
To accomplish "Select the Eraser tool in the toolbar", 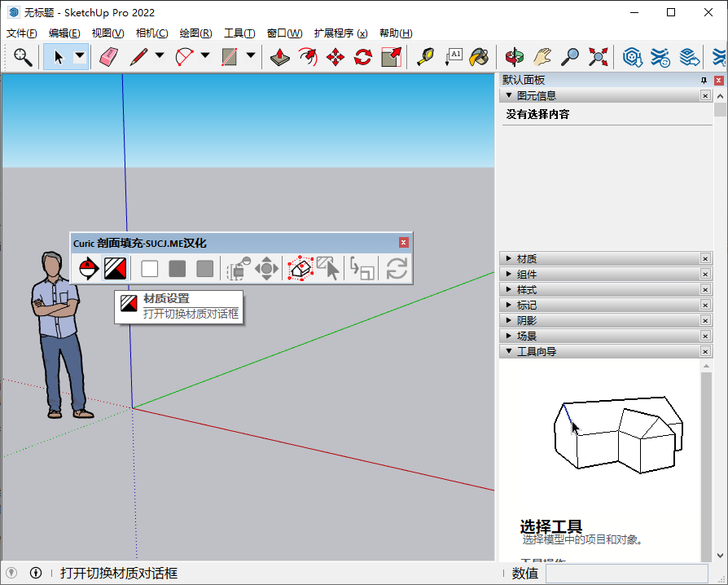I will pyautogui.click(x=108, y=57).
